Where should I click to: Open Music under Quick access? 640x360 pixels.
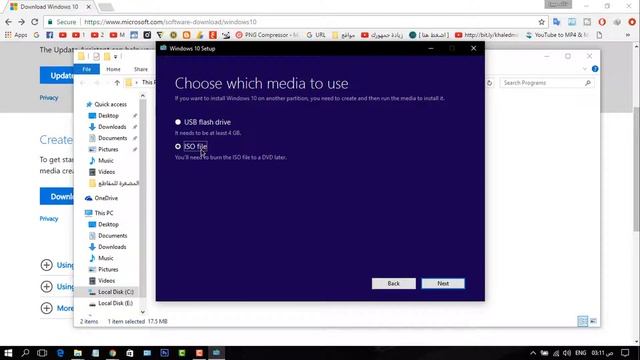point(101,161)
